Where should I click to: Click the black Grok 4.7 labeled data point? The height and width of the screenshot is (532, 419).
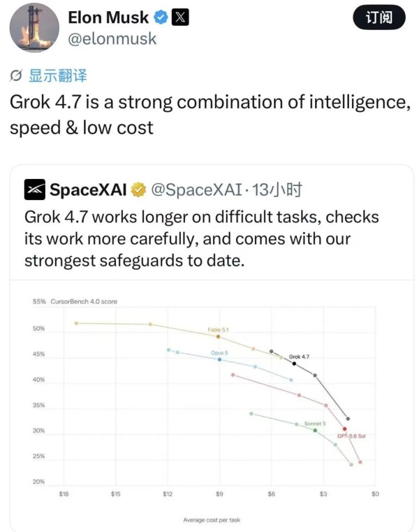294,364
